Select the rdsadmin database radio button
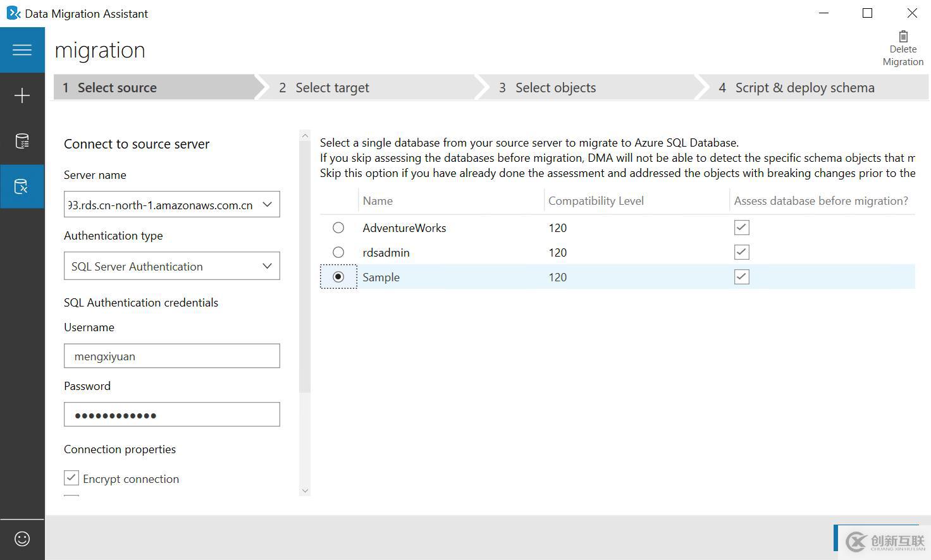 tap(338, 252)
